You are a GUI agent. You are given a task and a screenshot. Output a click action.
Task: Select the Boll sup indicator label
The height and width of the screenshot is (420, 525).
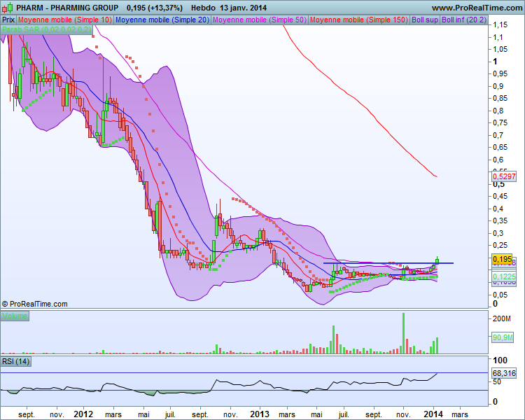[x=425, y=20]
